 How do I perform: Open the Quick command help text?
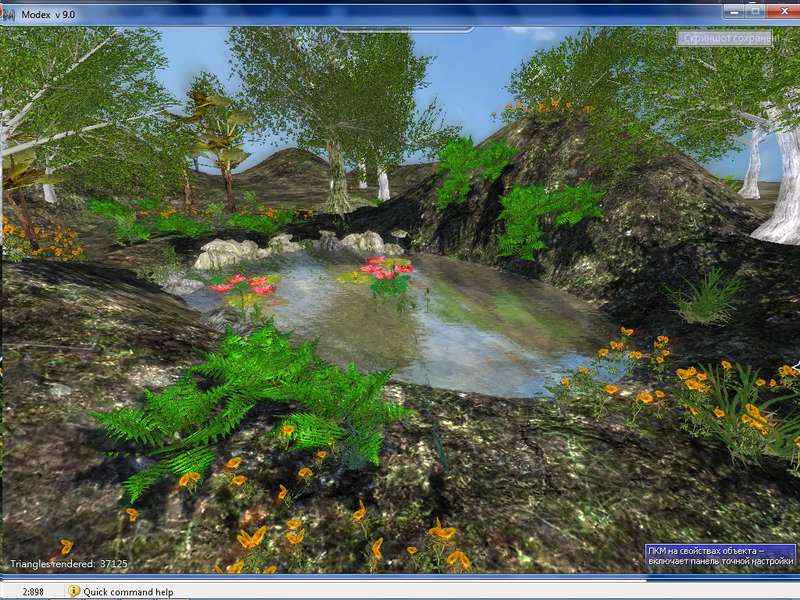[128, 592]
